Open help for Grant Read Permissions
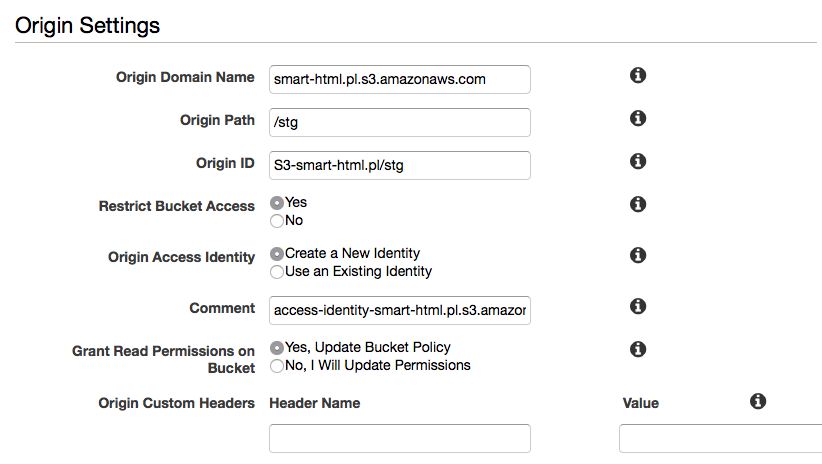Screen dimensions: 822x464 (x=637, y=349)
